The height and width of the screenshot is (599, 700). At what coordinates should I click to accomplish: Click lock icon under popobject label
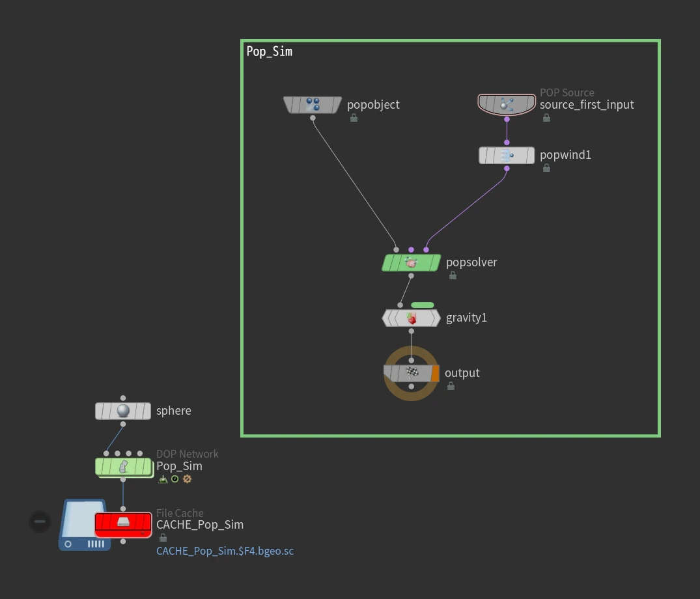pyautogui.click(x=354, y=118)
